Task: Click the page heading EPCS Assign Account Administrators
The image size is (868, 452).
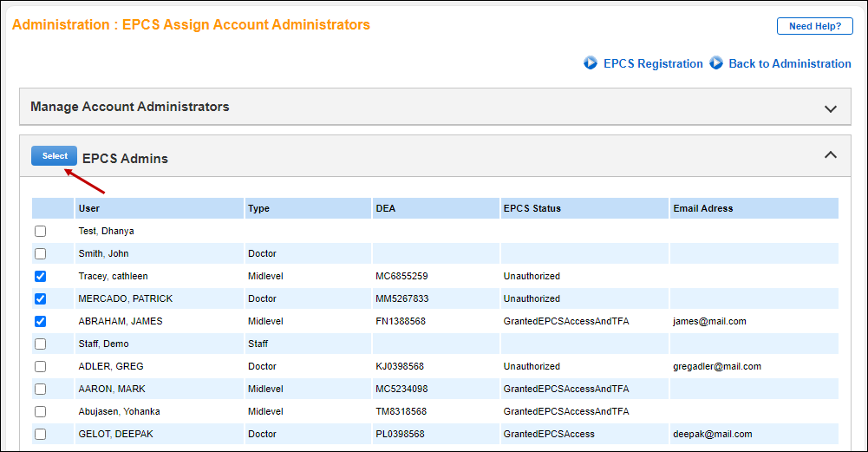Action: tap(245, 25)
